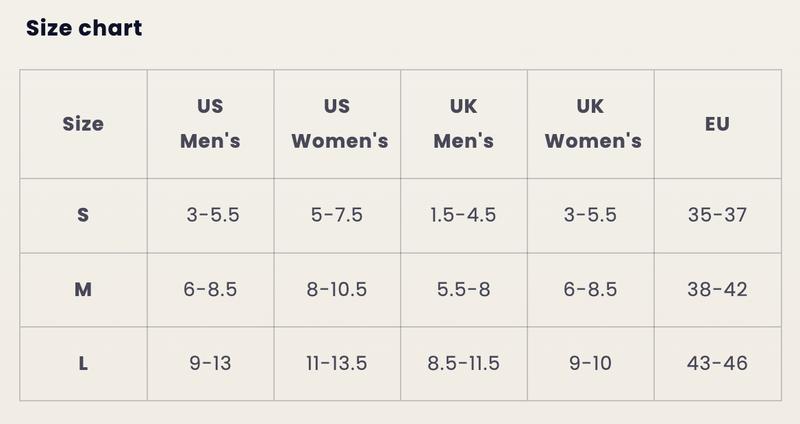Click the 43-46 EU cell

coord(717,364)
